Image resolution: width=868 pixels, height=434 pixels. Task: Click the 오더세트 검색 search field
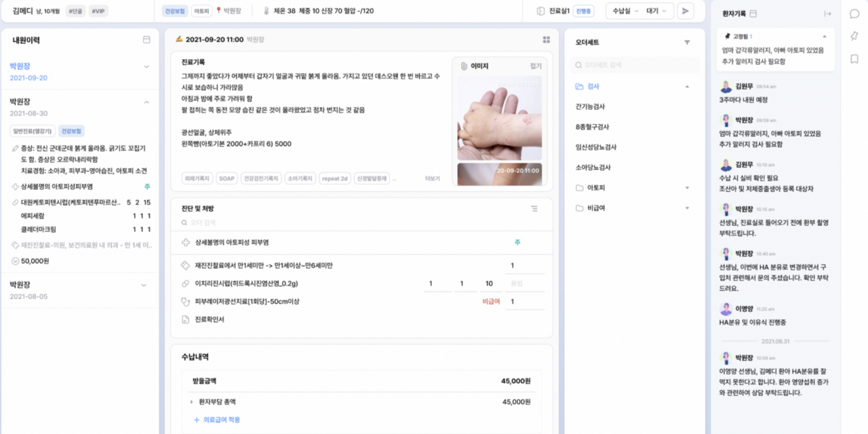(x=635, y=65)
